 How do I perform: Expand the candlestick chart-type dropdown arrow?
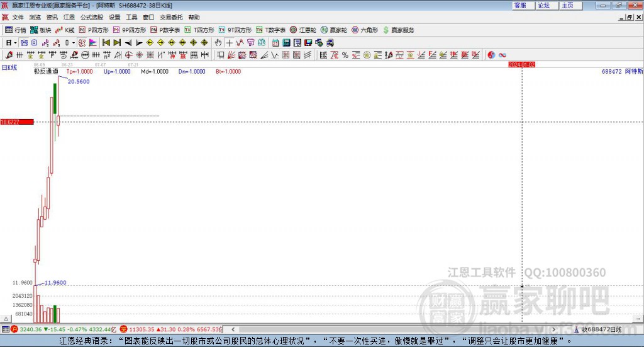[74, 43]
